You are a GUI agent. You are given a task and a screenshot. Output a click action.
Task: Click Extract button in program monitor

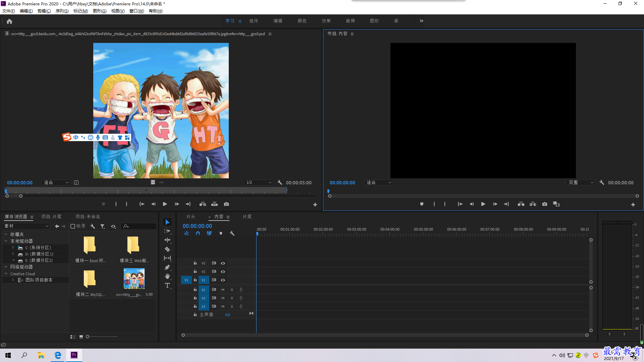[x=533, y=204]
